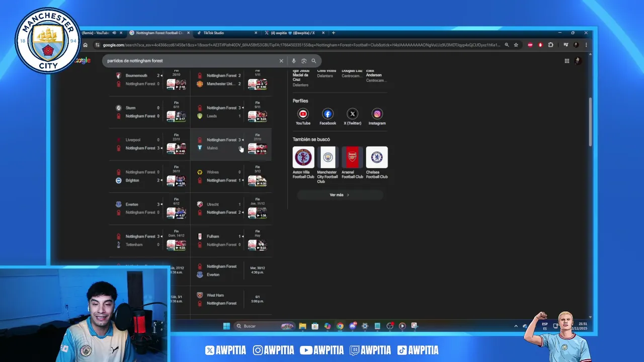Open File Explorer from the taskbar

[302, 326]
